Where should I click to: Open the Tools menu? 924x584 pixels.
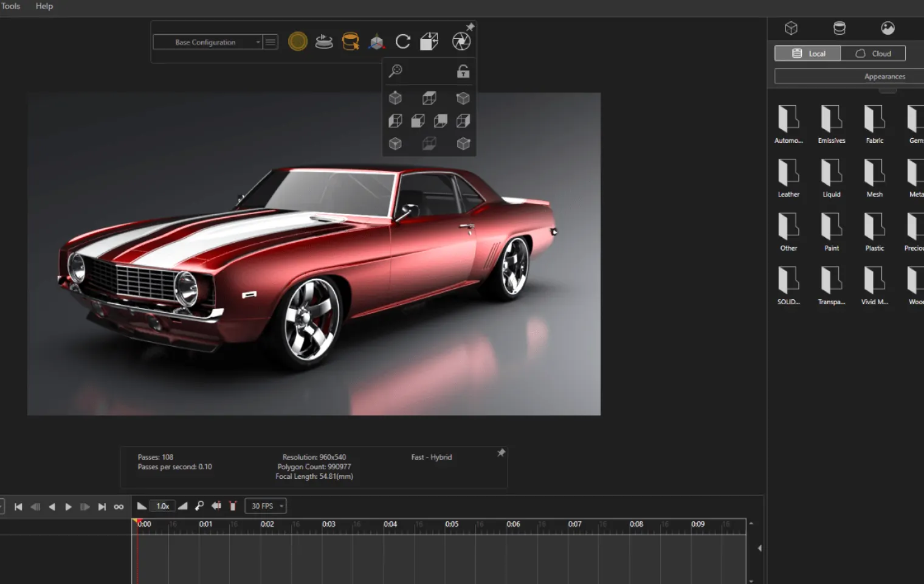(10, 6)
